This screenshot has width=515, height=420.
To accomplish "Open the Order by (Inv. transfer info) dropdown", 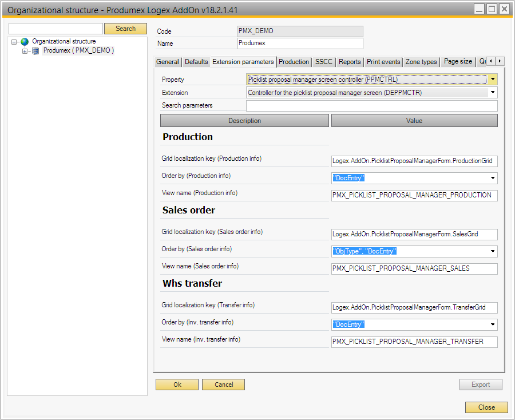I will pyautogui.click(x=492, y=324).
